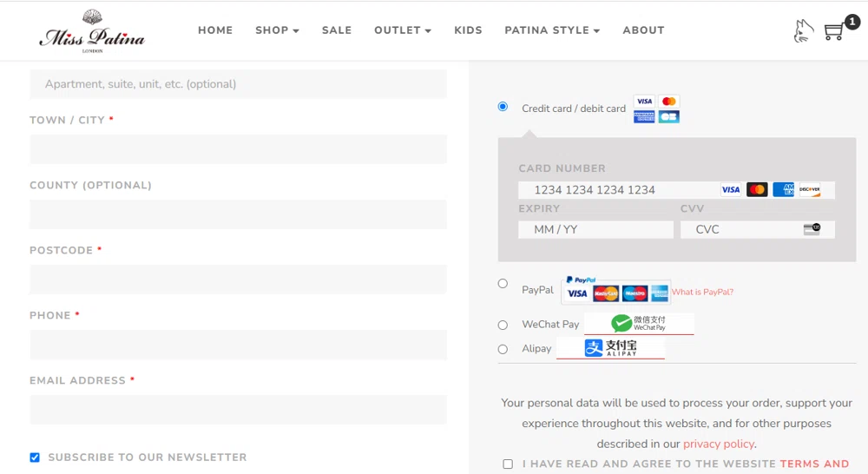Image resolution: width=868 pixels, height=474 pixels.
Task: Click the CVC card icon in CVV field
Action: coord(812,229)
